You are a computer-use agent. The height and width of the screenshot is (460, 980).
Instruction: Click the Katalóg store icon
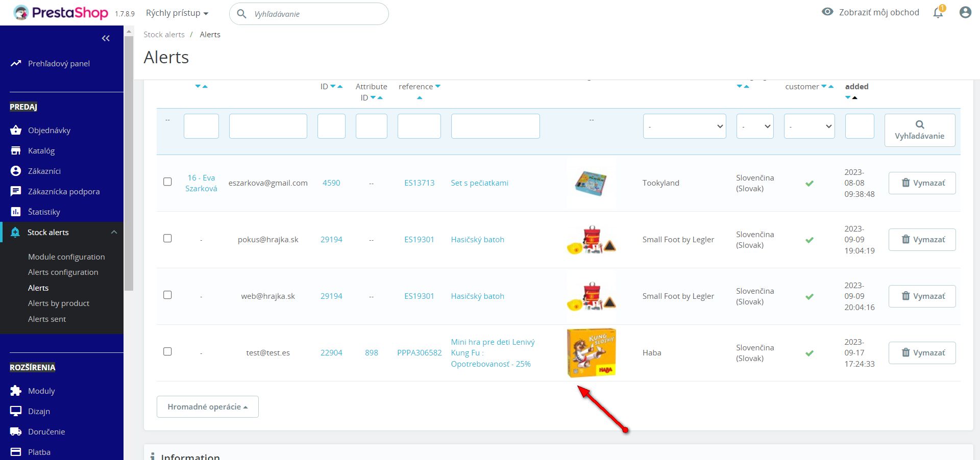[x=16, y=150]
